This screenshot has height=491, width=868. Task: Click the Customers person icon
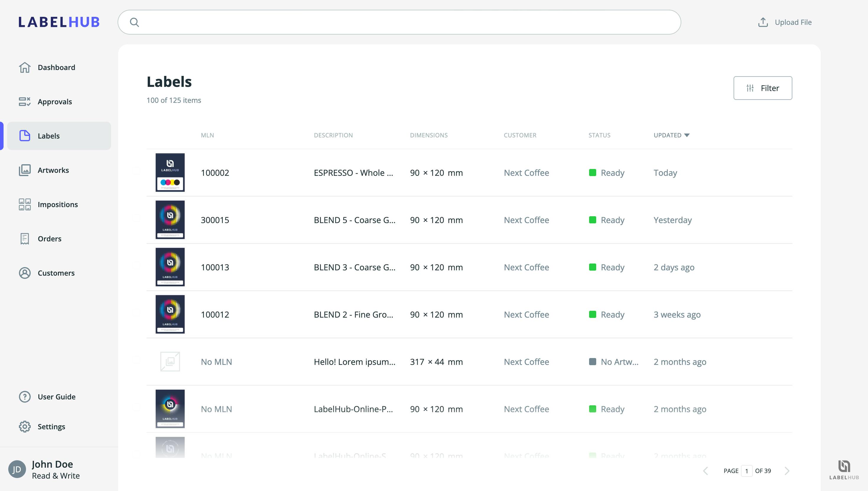pos(25,273)
